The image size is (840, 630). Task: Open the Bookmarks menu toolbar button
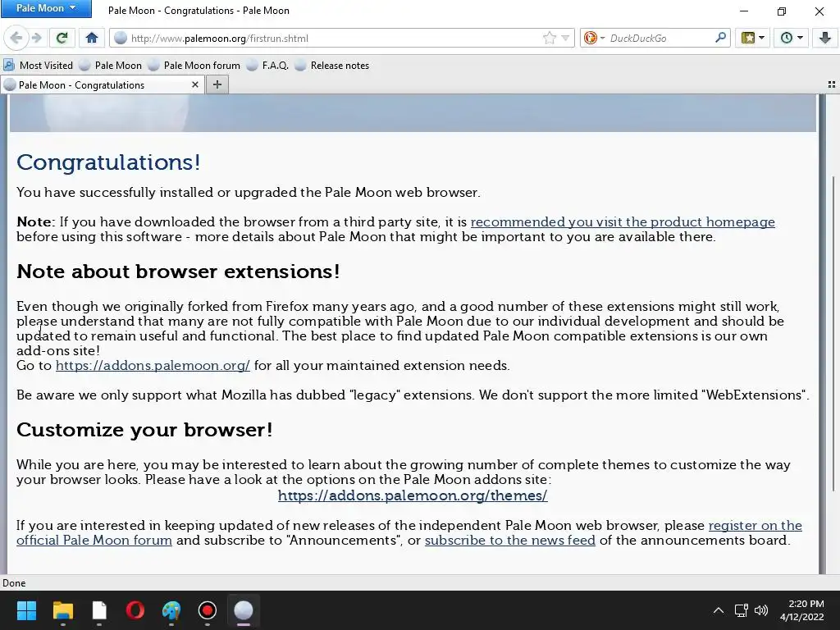pos(748,38)
